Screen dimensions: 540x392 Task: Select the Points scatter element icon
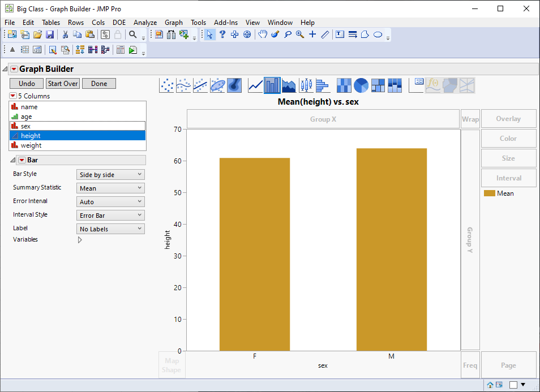(x=167, y=85)
